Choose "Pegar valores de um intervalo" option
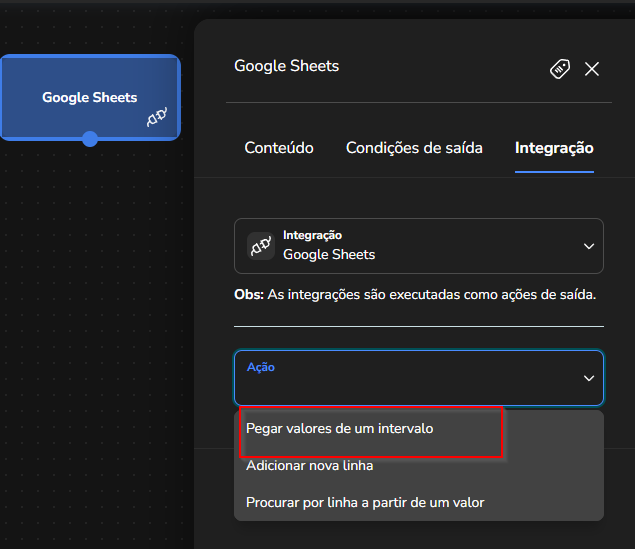 (339, 428)
